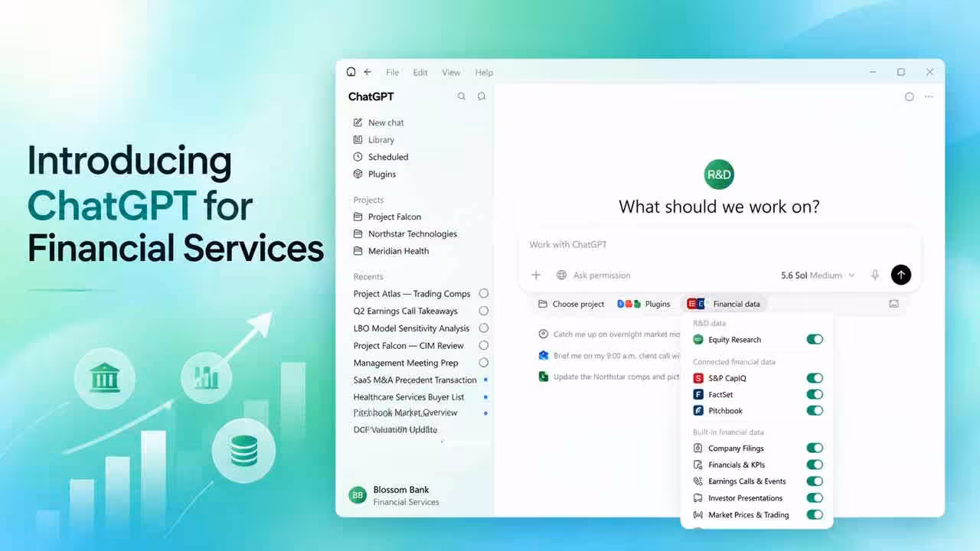Click the circle icon at top right of chat
The width and height of the screenshot is (980, 551).
(910, 96)
